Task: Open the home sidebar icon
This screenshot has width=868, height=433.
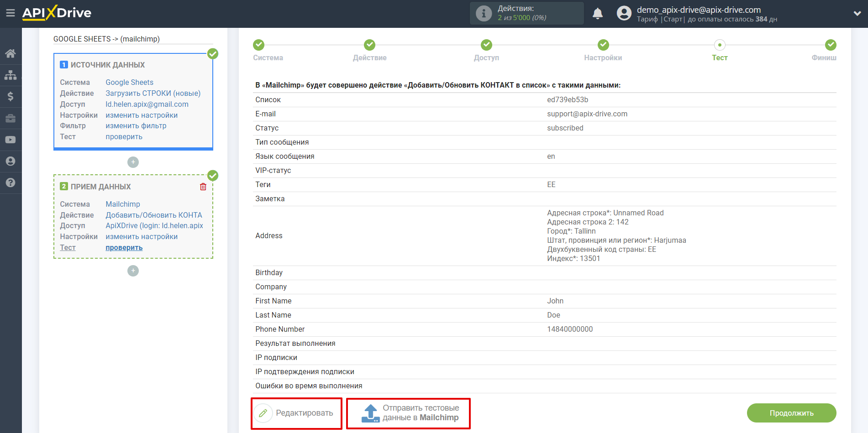Action: click(11, 53)
